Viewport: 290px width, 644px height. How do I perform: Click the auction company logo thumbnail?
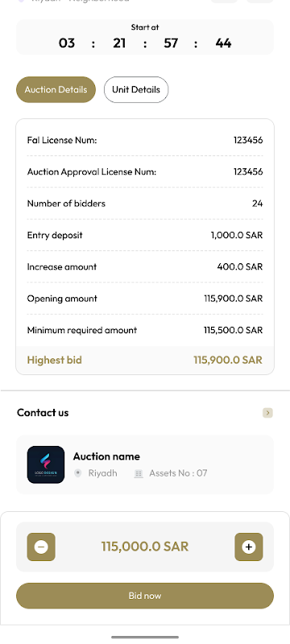click(x=46, y=464)
